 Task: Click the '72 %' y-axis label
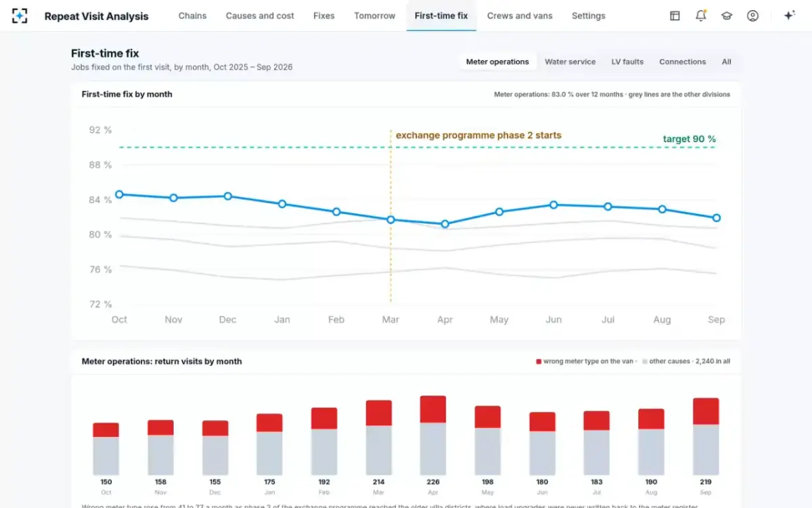pos(100,305)
